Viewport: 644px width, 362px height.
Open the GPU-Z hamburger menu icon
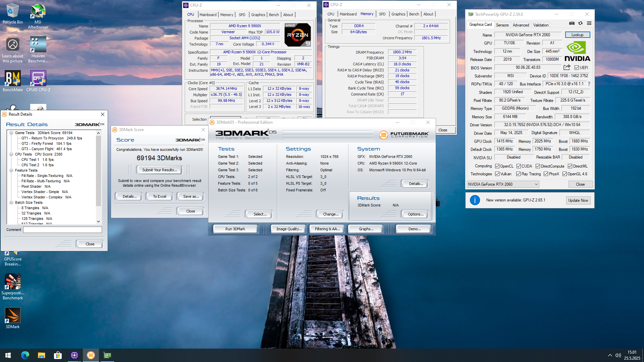coord(589,23)
